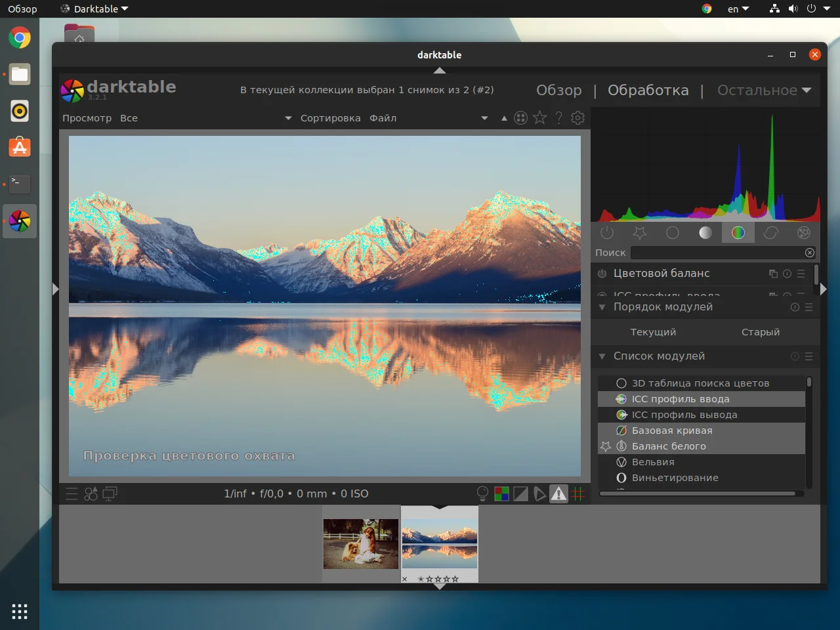840x630 pixels.
Task: Click the light bulb color assessment icon
Action: (482, 493)
